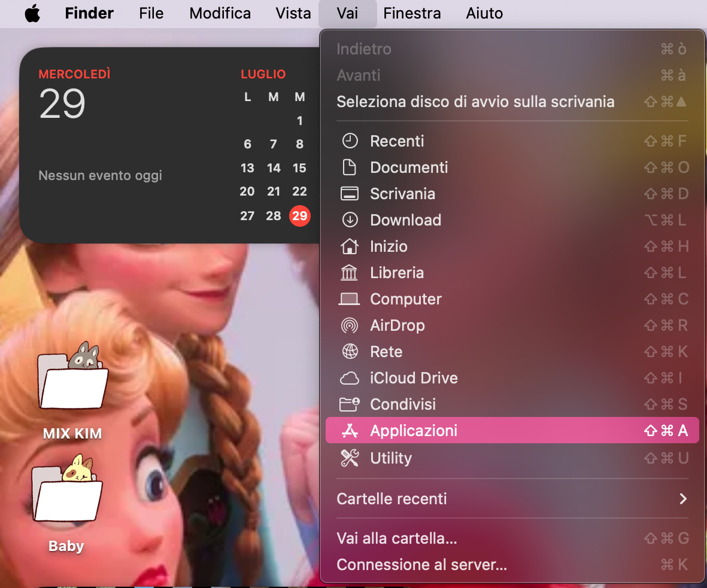
Task: Click day 28 in calendar widget
Action: (273, 216)
